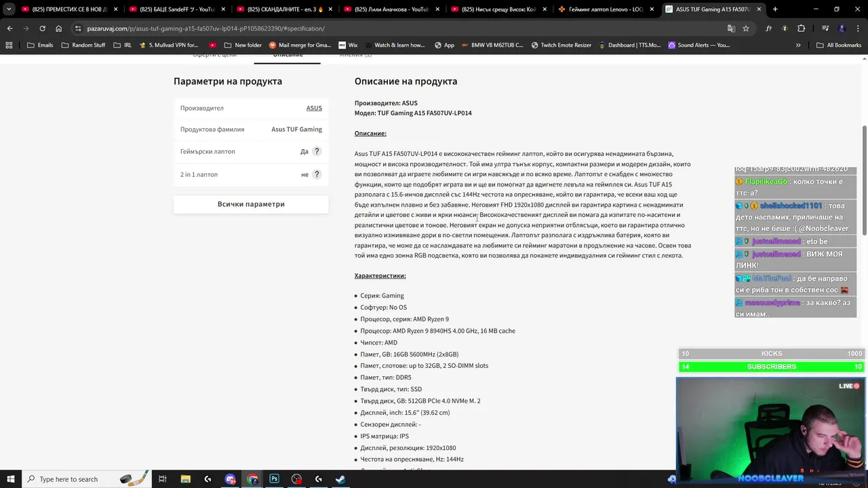Click the Всички параметри button

(x=251, y=204)
